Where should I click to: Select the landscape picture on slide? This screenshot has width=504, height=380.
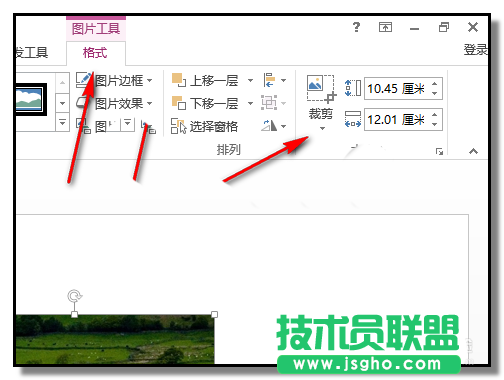click(x=115, y=339)
